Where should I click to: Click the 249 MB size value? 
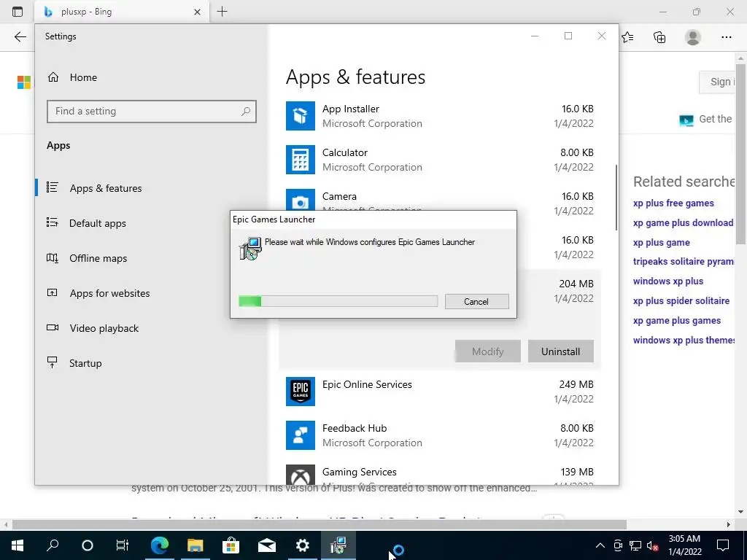[x=576, y=384]
